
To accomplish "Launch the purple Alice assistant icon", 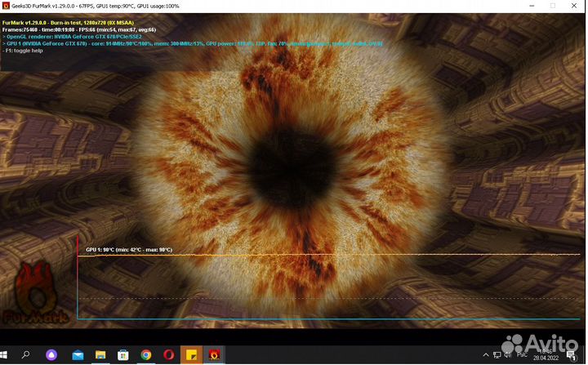I will [x=51, y=355].
